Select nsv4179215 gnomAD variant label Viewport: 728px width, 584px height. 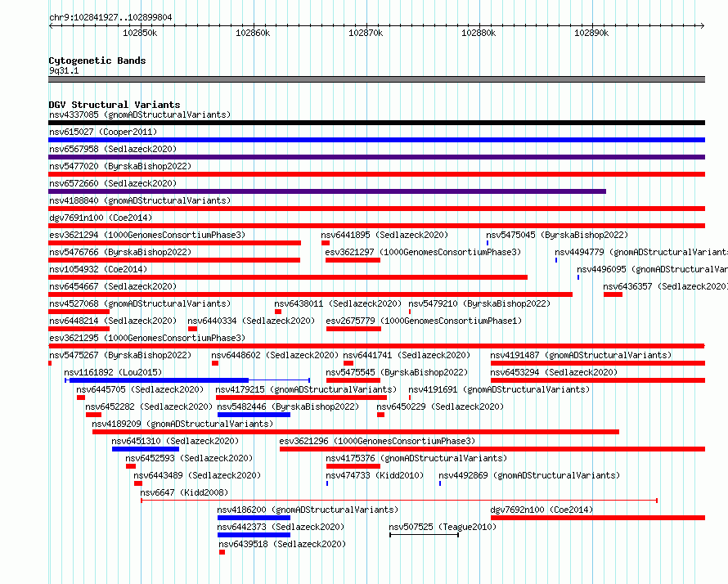(306, 389)
